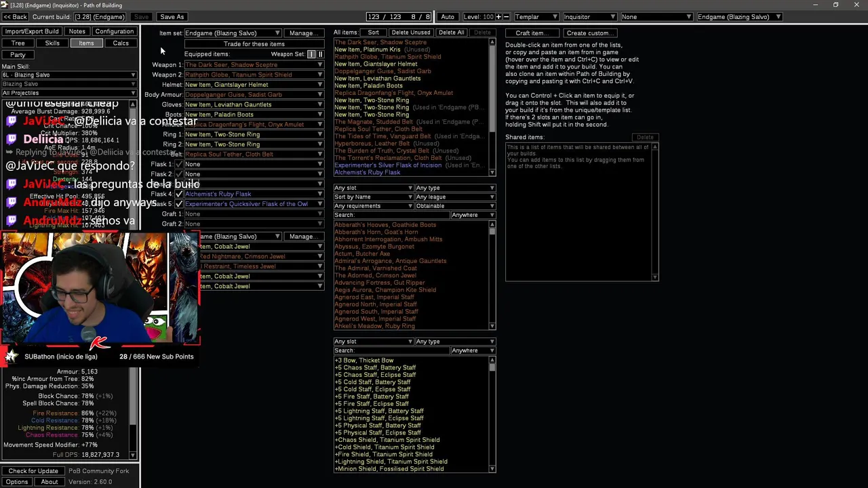The width and height of the screenshot is (868, 488).
Task: Switch to the Calcs tab
Action: click(x=121, y=43)
